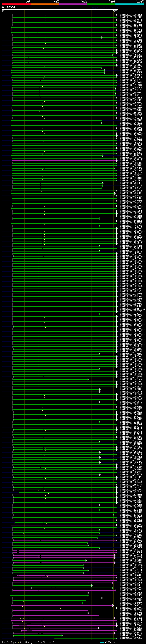Select the UniRef100_B0Y969 label
146x644 pixels.
tap(131, 638)
